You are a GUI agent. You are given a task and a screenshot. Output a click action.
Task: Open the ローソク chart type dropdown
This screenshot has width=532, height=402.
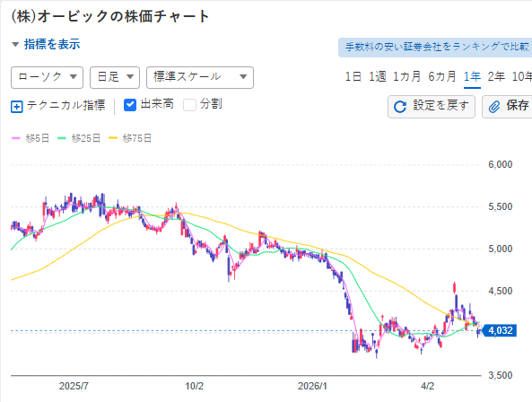[48, 77]
